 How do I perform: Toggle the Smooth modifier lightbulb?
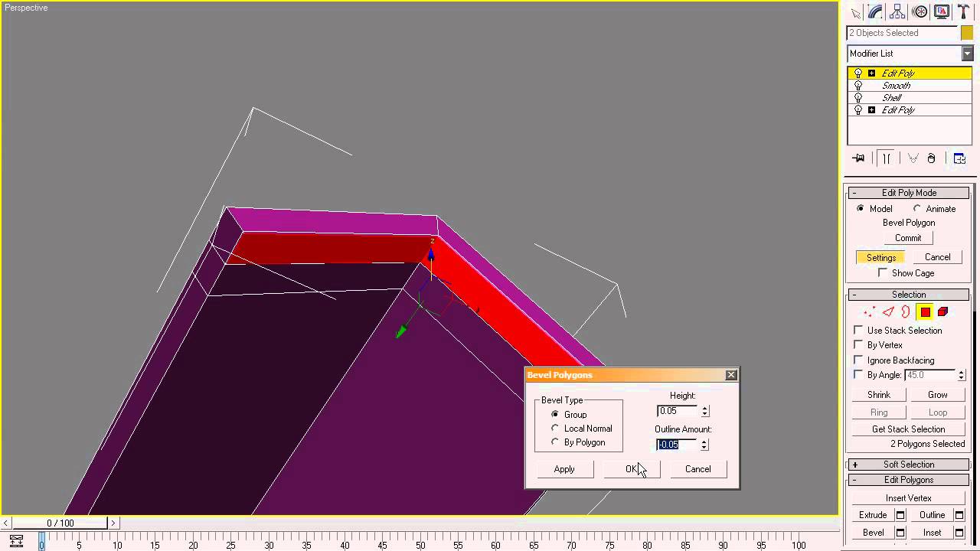coord(858,86)
